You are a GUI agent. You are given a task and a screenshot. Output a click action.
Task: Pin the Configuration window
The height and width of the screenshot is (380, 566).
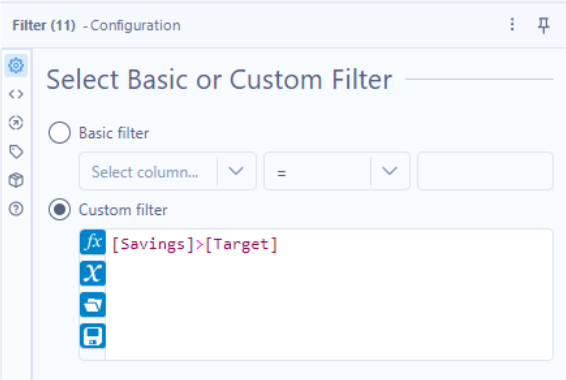pos(543,25)
